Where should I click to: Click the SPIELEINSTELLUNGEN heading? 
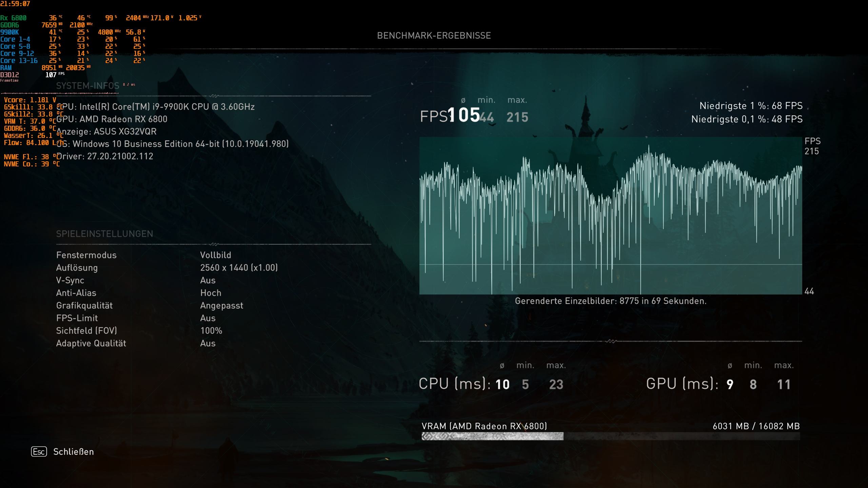pos(104,234)
